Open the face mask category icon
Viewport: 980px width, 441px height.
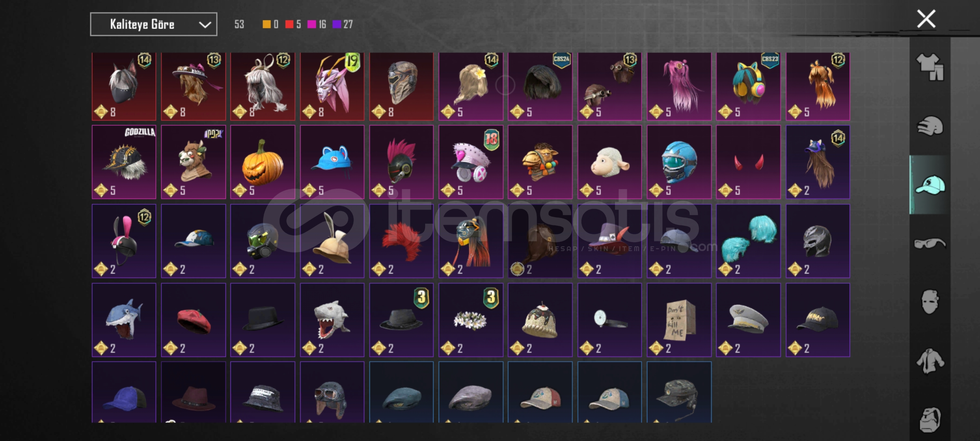coord(930,302)
